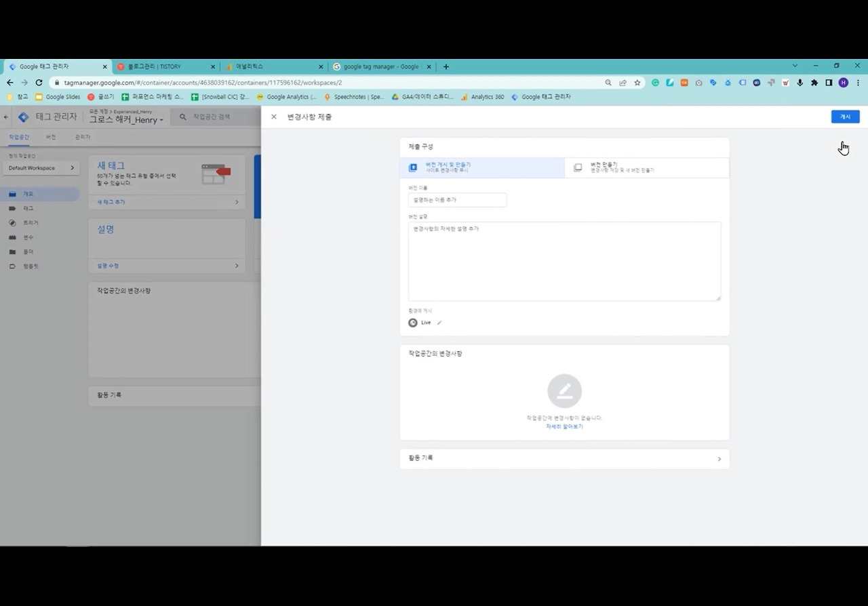Select the 버전 만들기 option

click(647, 167)
